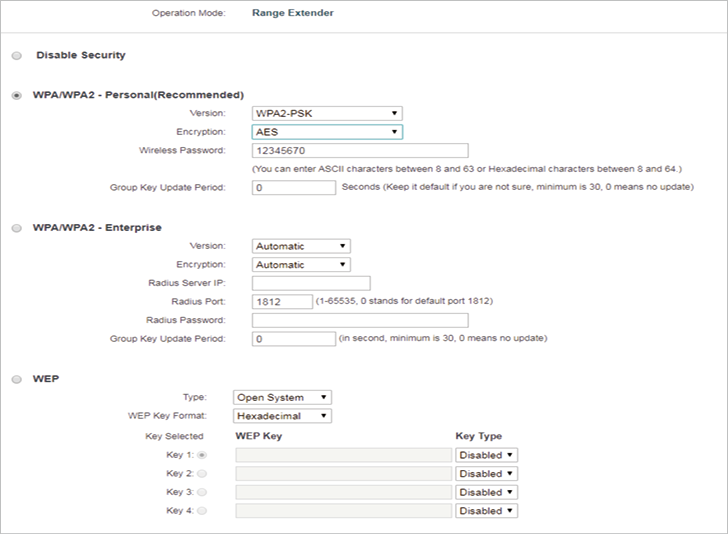Screen dimensions: 728x534
Task: Open Key 4 Key Type Disabled dropdown
Action: 486,511
